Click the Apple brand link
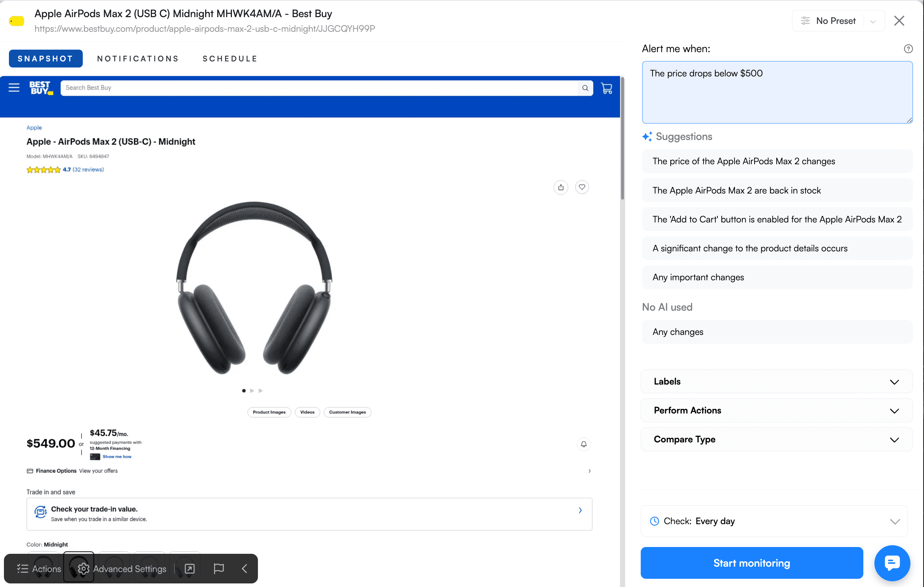Screen dimensions: 924x587 [34, 127]
